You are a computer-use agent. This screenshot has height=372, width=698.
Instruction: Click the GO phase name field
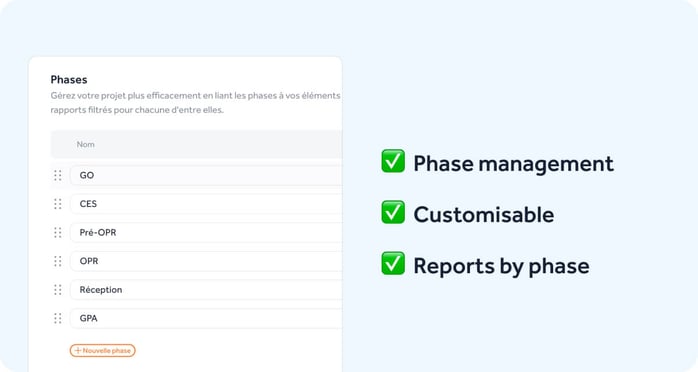[x=206, y=175]
